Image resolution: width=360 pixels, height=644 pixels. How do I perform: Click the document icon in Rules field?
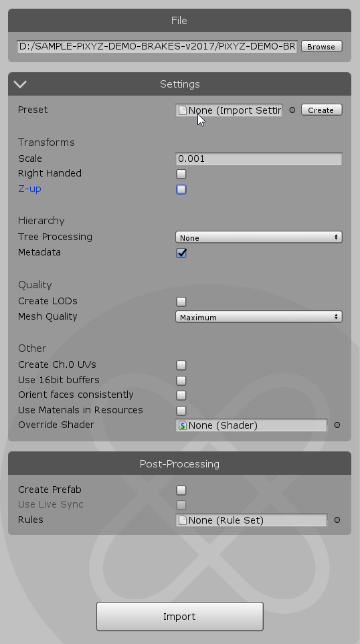182,520
